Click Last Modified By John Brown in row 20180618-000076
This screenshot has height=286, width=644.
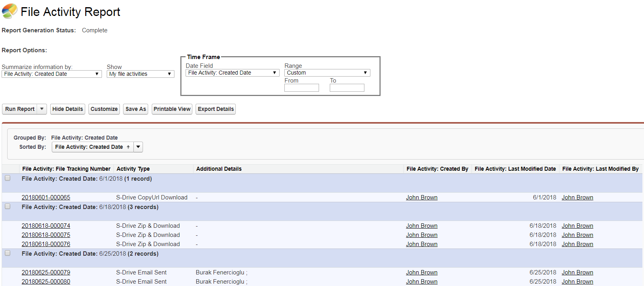coord(577,244)
